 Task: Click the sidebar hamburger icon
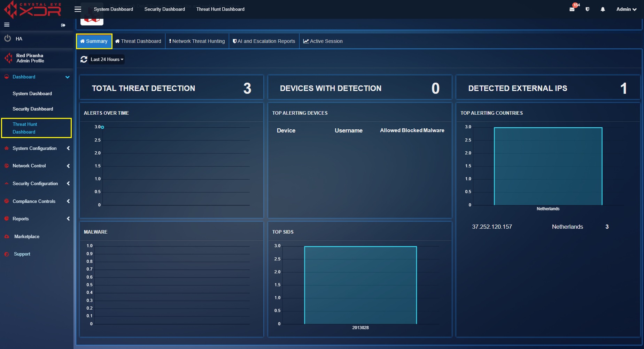(7, 25)
